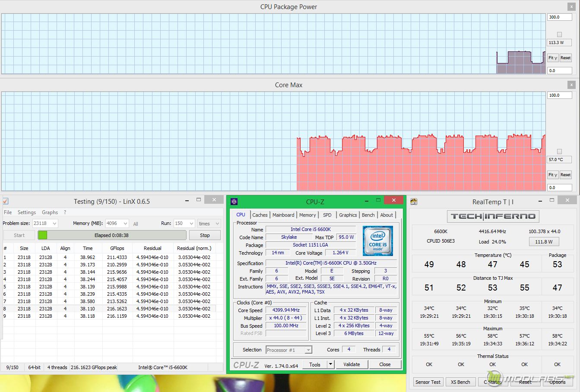Click the All memory link in LinX
580x392 pixels.
coord(136,224)
